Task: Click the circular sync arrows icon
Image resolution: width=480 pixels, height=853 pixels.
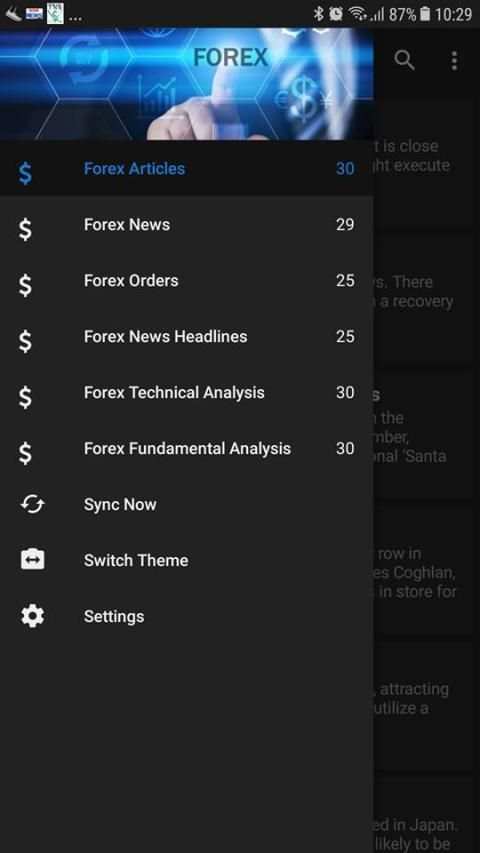Action: pyautogui.click(x=32, y=504)
